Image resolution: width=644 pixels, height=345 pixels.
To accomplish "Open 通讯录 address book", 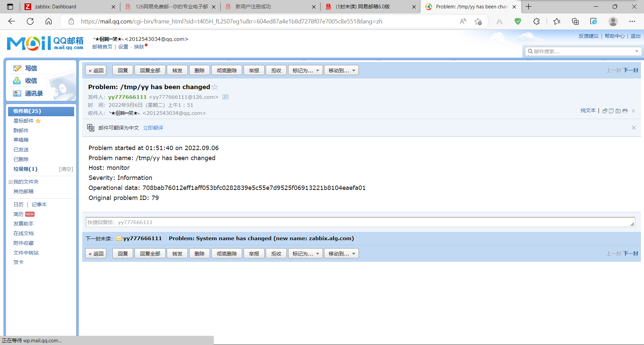I will 34,93.
